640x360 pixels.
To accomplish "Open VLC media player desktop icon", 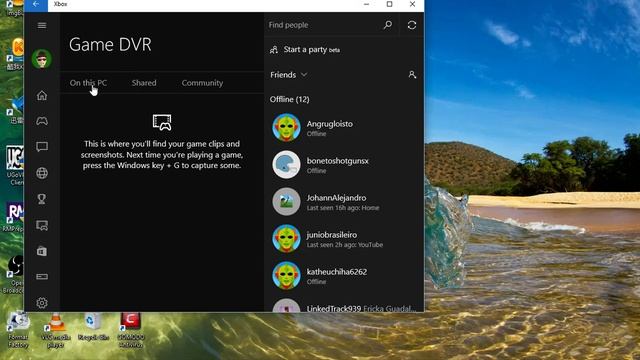I will pyautogui.click(x=56, y=330).
